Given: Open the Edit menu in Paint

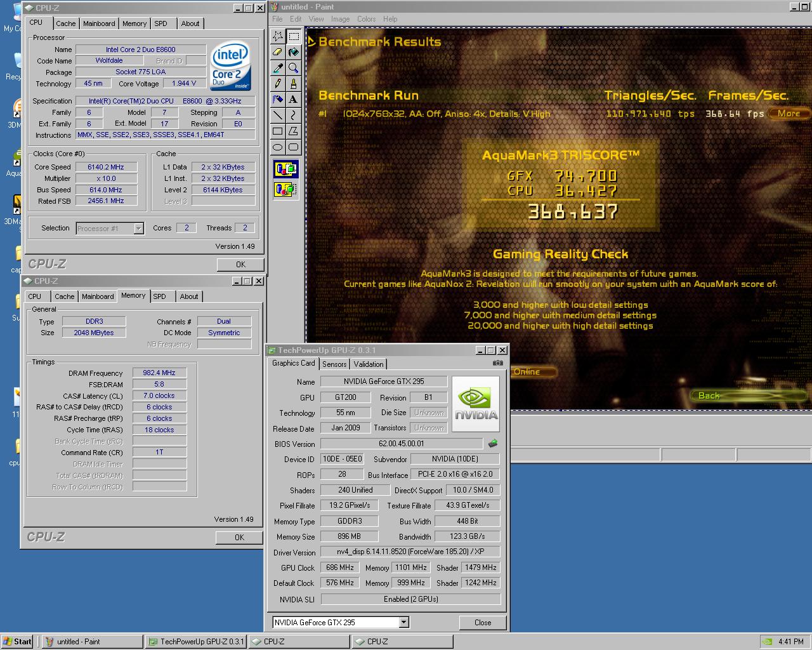Looking at the screenshot, I should pyautogui.click(x=296, y=19).
